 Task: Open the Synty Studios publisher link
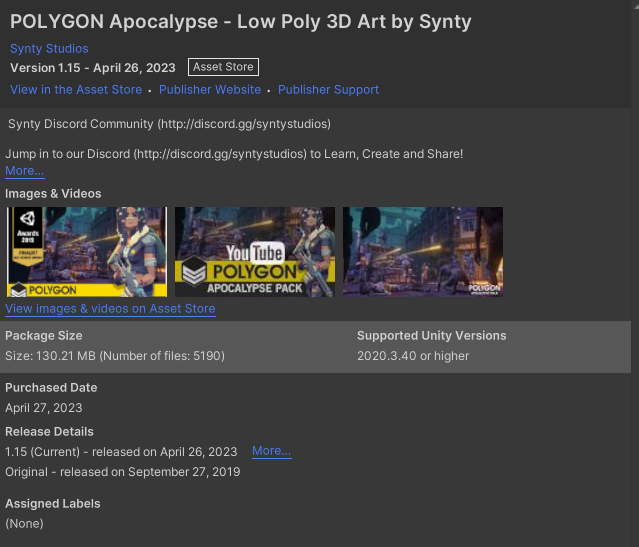[49, 49]
